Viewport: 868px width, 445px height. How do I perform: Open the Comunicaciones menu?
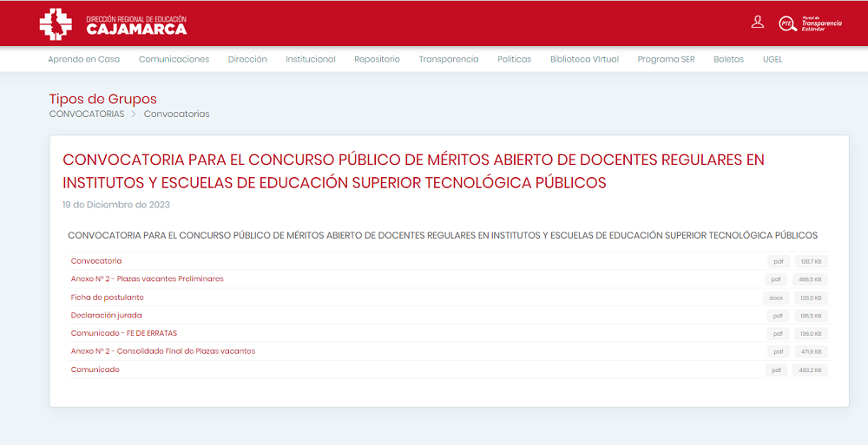174,59
